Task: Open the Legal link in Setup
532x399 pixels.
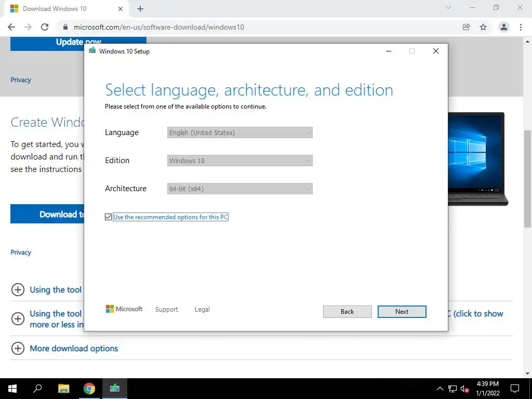Action: (x=202, y=310)
